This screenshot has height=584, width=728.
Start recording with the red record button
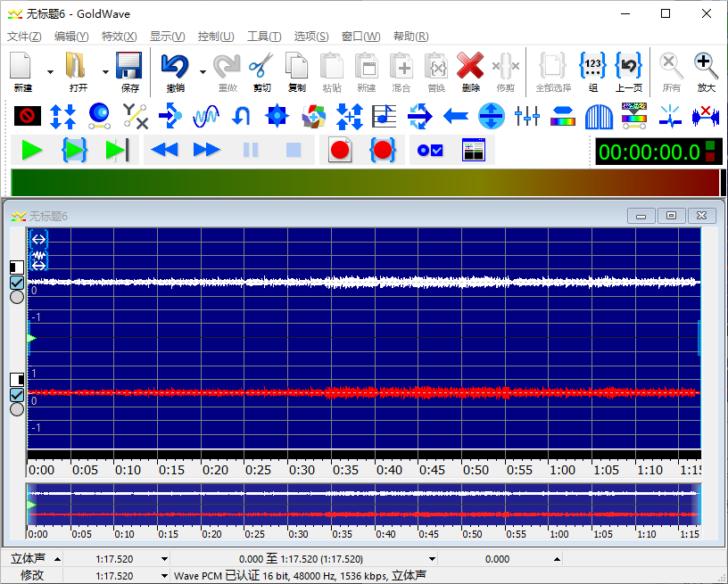339,151
